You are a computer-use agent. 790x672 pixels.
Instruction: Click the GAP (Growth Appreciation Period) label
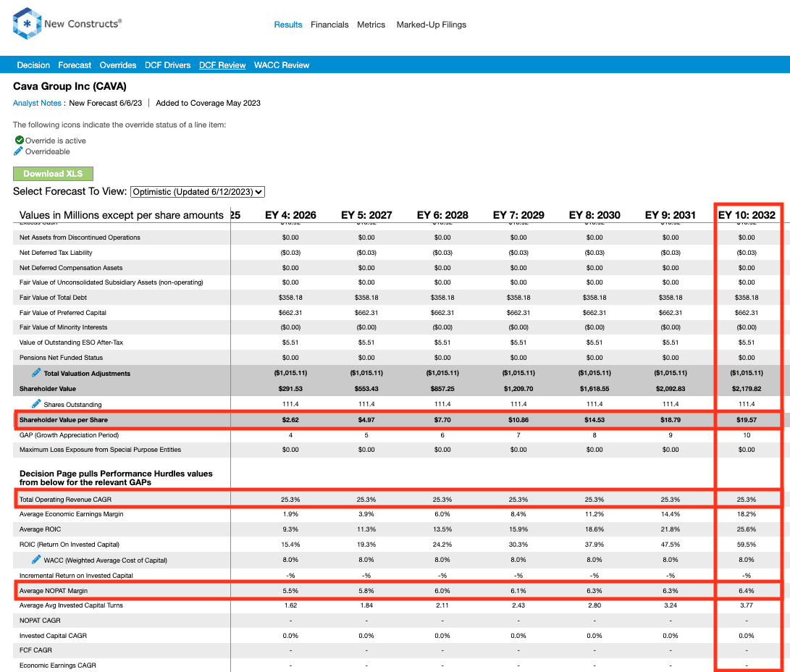pos(69,434)
